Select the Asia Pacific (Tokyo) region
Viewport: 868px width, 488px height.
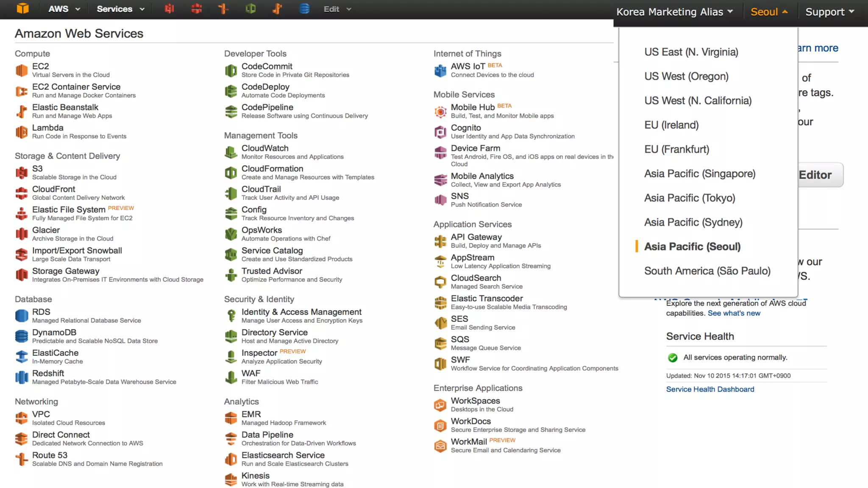click(x=690, y=198)
